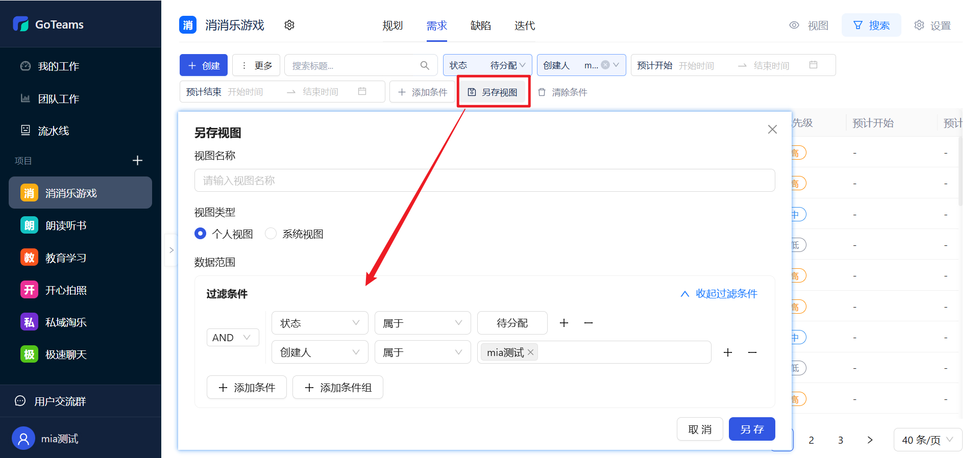Add a new project with plus icon

click(x=137, y=161)
